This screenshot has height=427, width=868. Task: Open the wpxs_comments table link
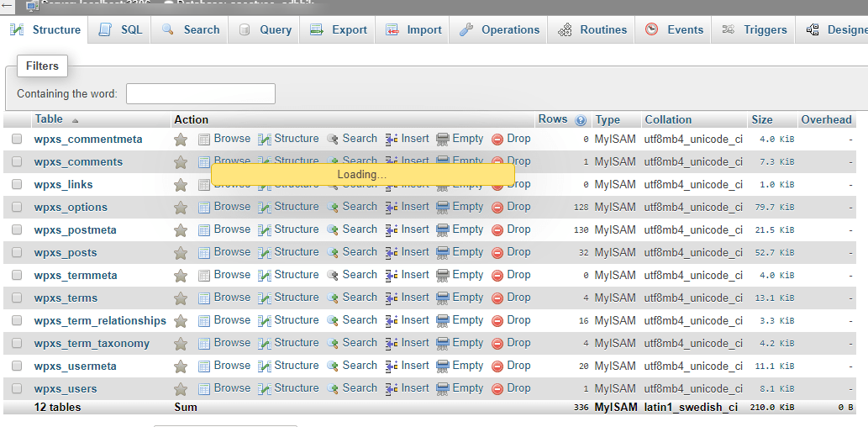(x=78, y=161)
